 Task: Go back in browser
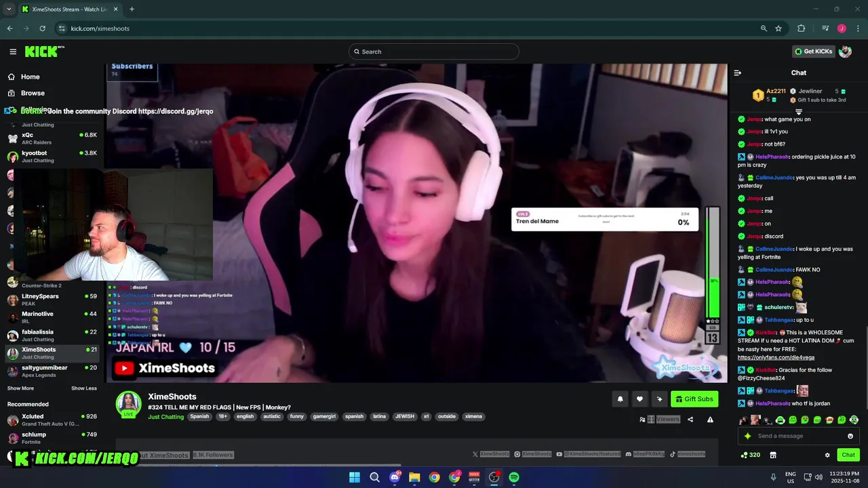(9, 28)
